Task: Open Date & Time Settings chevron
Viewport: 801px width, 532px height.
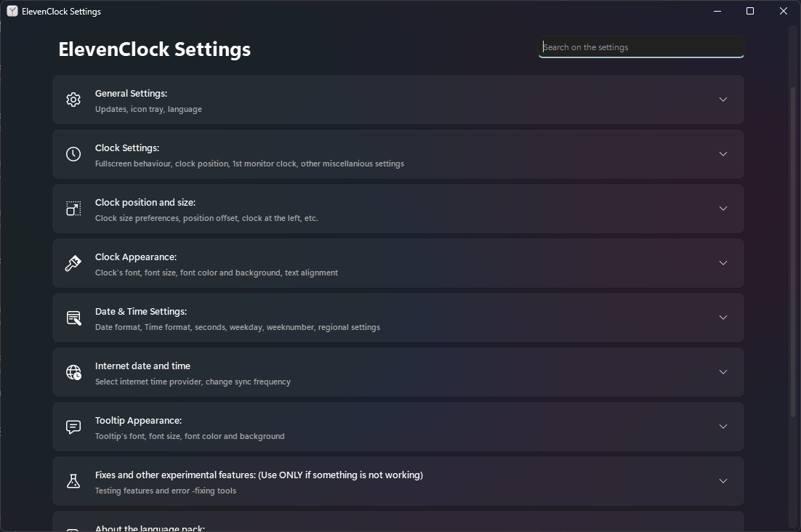Action: click(x=722, y=318)
